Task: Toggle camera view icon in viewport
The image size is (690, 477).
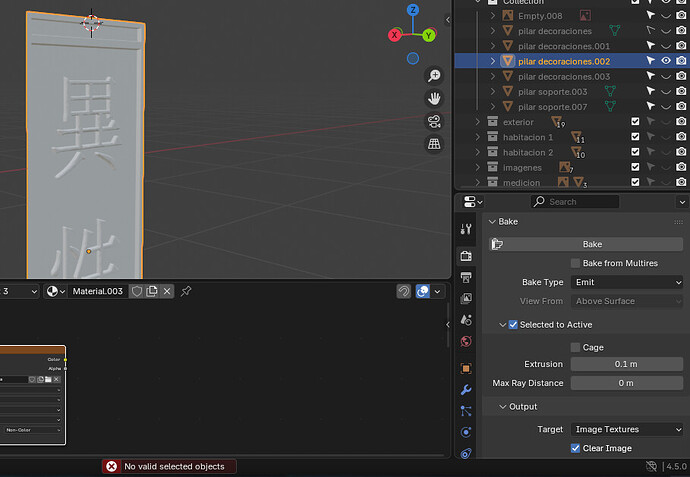Action: point(434,121)
